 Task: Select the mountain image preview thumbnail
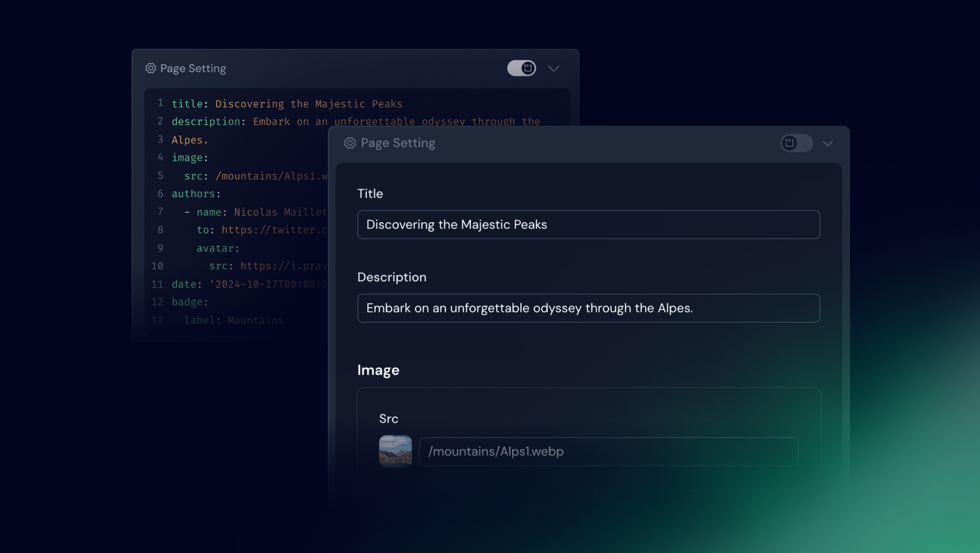click(396, 451)
